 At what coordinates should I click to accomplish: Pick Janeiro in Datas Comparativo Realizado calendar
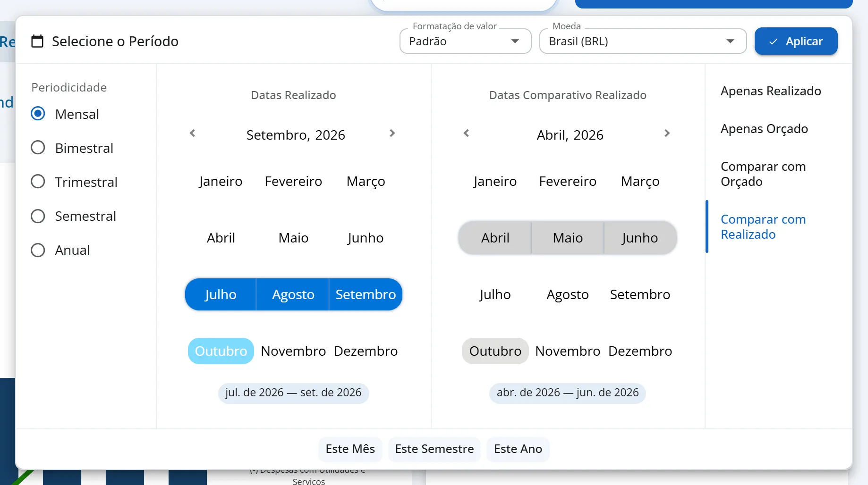click(495, 181)
